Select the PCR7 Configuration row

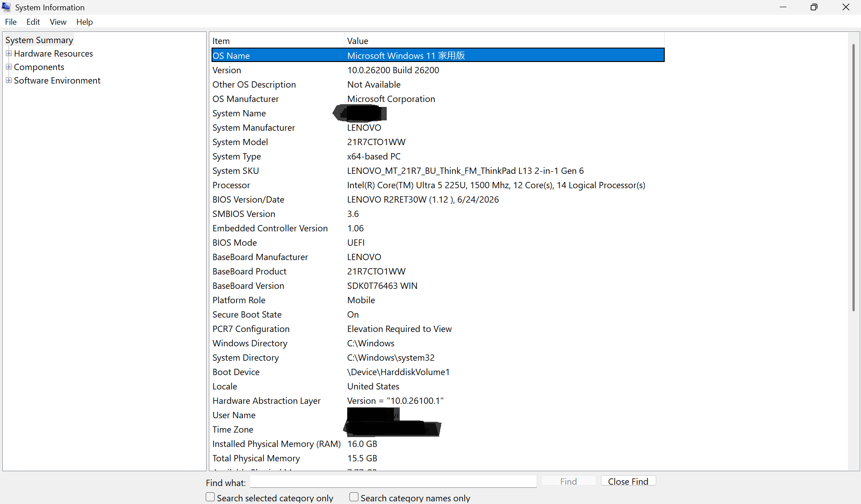[438, 329]
